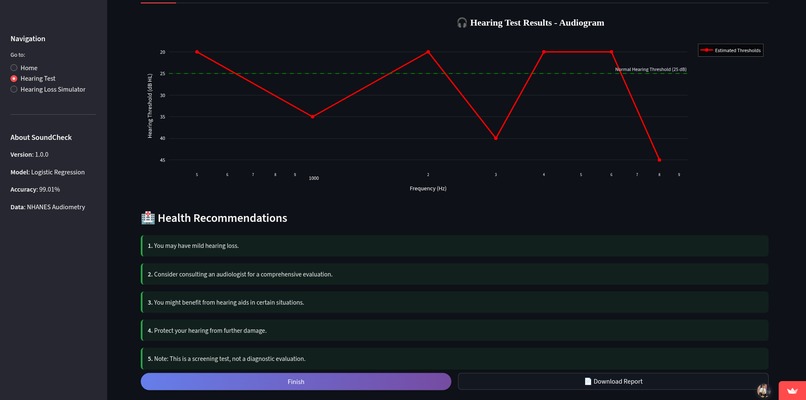
Task: Click the screening test note recommendation
Action: pos(454,358)
